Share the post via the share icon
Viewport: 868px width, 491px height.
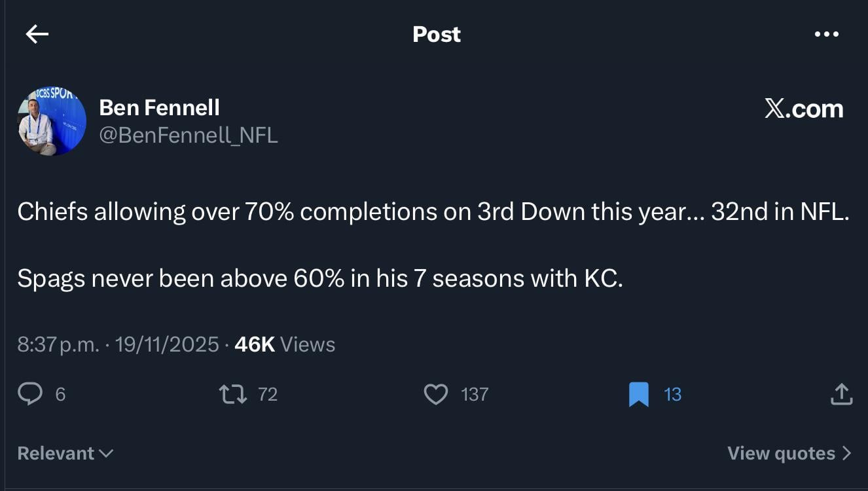(x=842, y=393)
